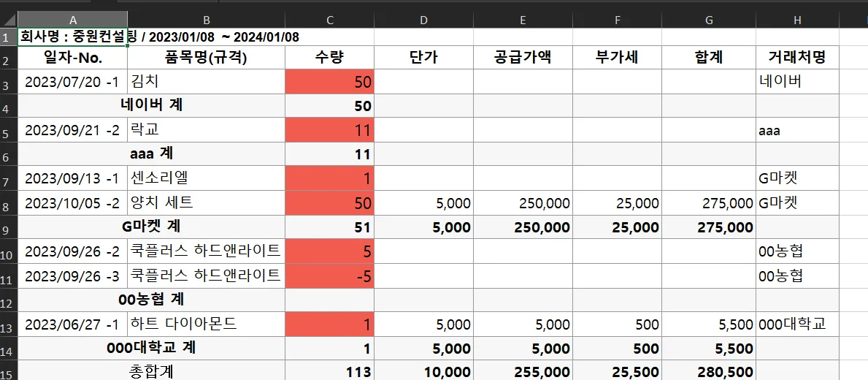Click the 총합계 grand total label
This screenshot has height=380, width=868.
pyautogui.click(x=152, y=371)
